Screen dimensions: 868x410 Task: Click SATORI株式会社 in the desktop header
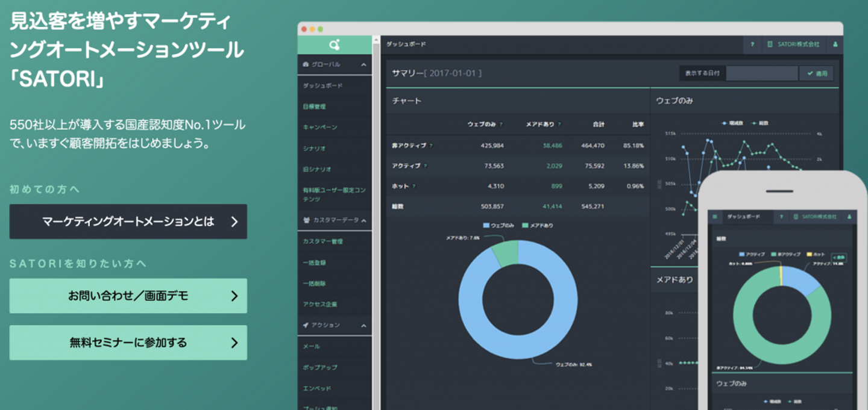793,45
